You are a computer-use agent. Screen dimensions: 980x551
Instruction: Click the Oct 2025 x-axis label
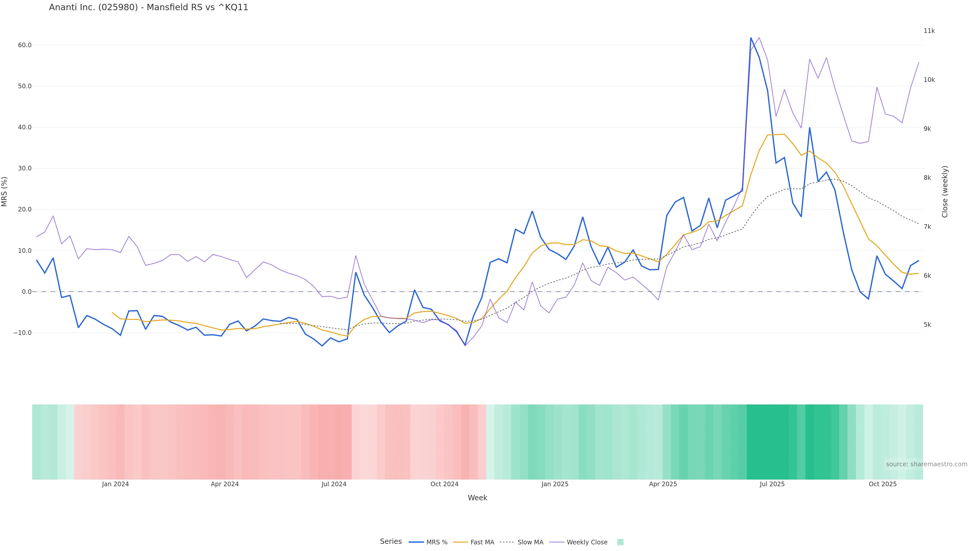pyautogui.click(x=883, y=484)
